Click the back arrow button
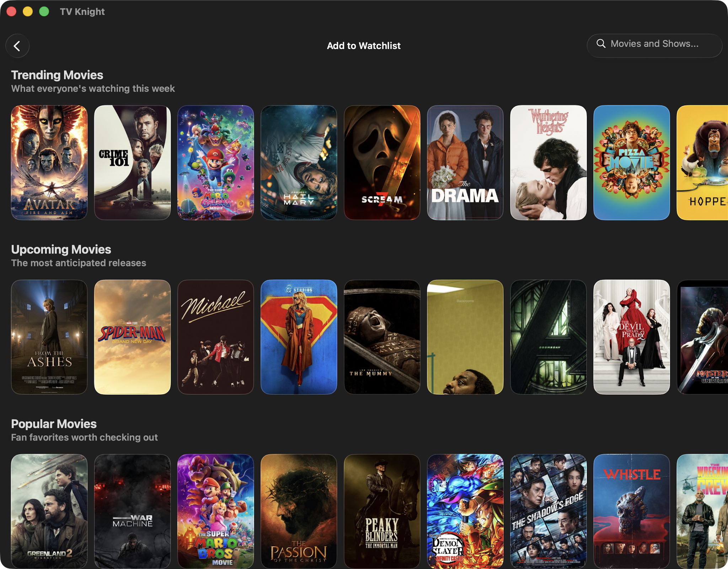This screenshot has height=569, width=728. point(17,46)
